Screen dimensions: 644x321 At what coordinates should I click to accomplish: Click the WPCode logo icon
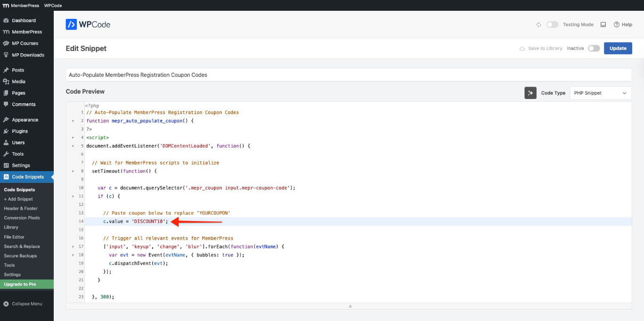[71, 24]
